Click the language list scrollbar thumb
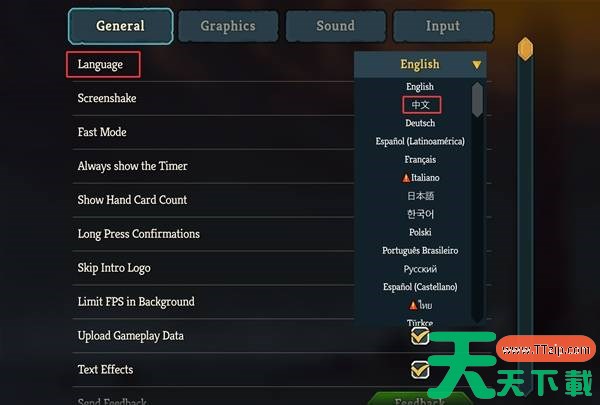 477,100
